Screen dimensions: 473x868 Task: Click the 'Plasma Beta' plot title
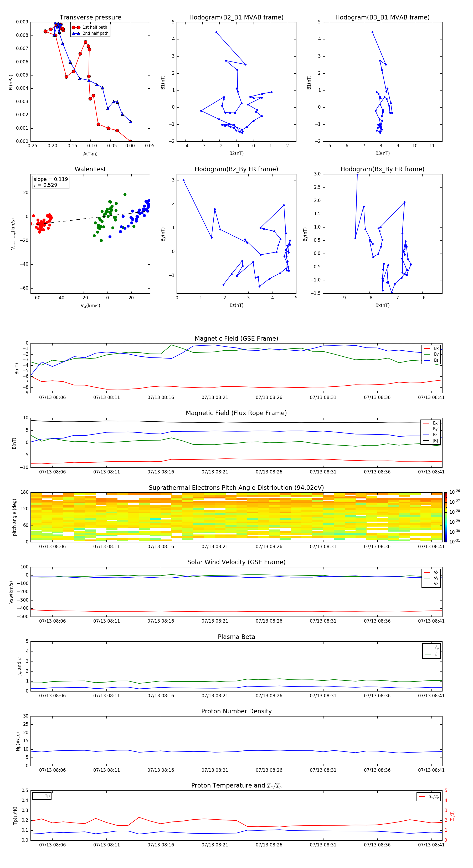coord(236,637)
